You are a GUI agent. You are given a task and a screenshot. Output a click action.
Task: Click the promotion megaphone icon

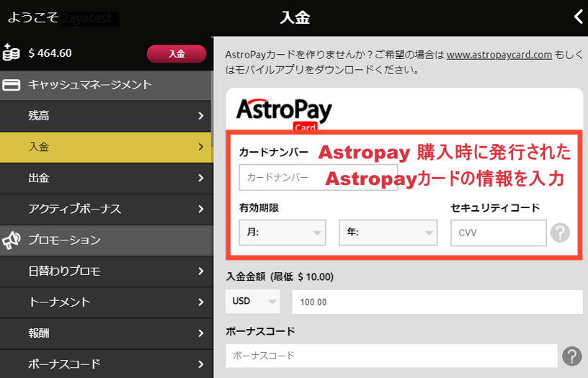tap(12, 240)
